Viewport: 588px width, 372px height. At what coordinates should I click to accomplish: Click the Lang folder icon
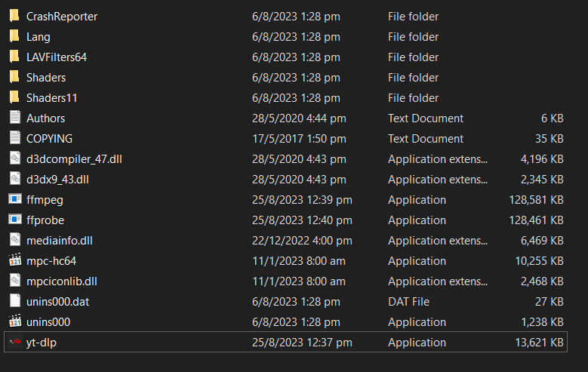click(14, 36)
